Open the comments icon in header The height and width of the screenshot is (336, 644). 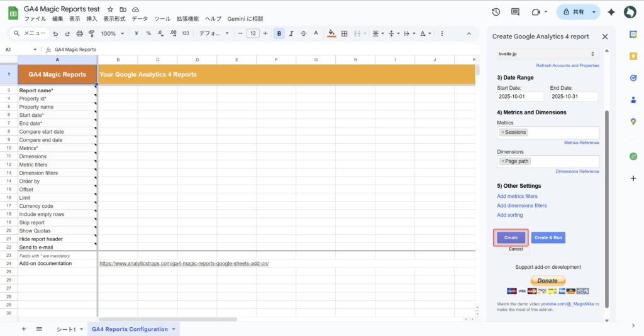515,12
